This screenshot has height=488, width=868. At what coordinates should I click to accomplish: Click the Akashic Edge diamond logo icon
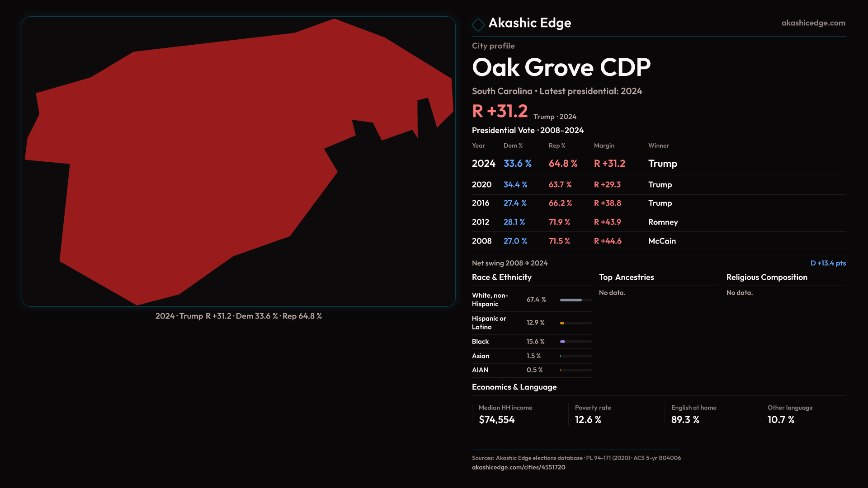tap(478, 24)
